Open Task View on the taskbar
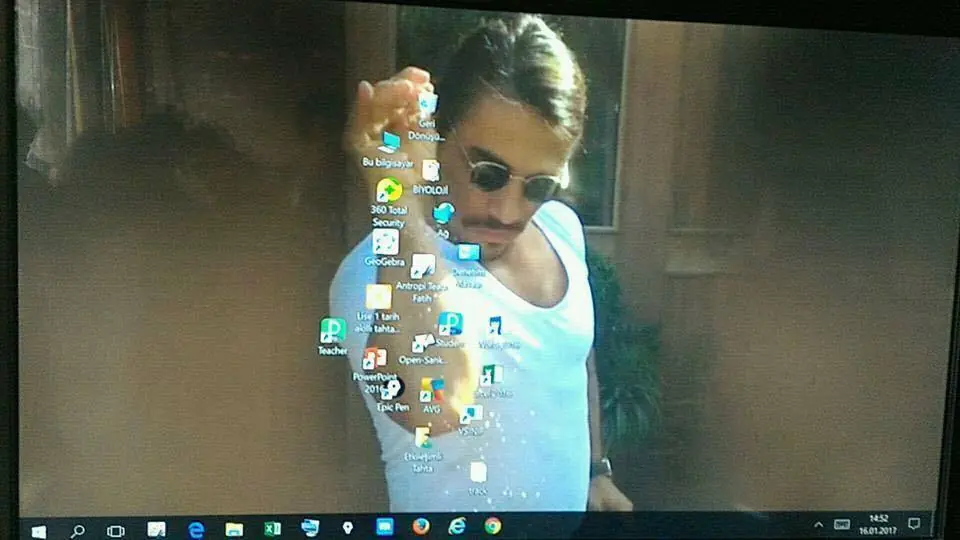960x540 pixels. pyautogui.click(x=116, y=531)
